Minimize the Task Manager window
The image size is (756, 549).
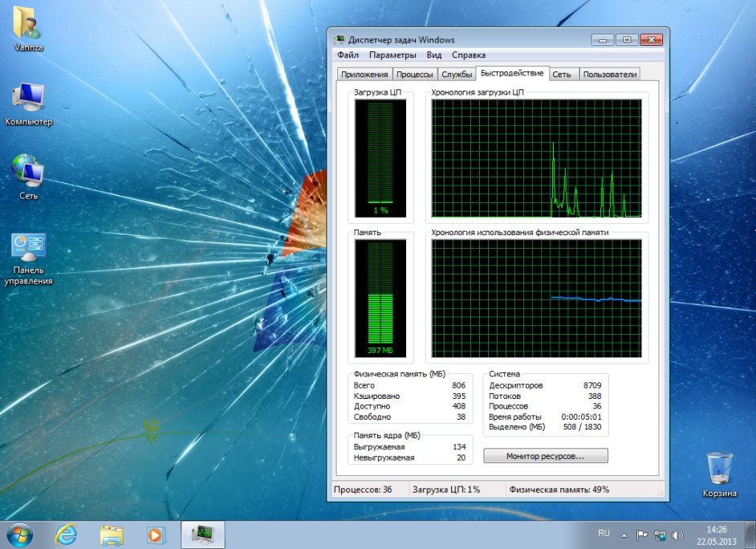coord(603,39)
